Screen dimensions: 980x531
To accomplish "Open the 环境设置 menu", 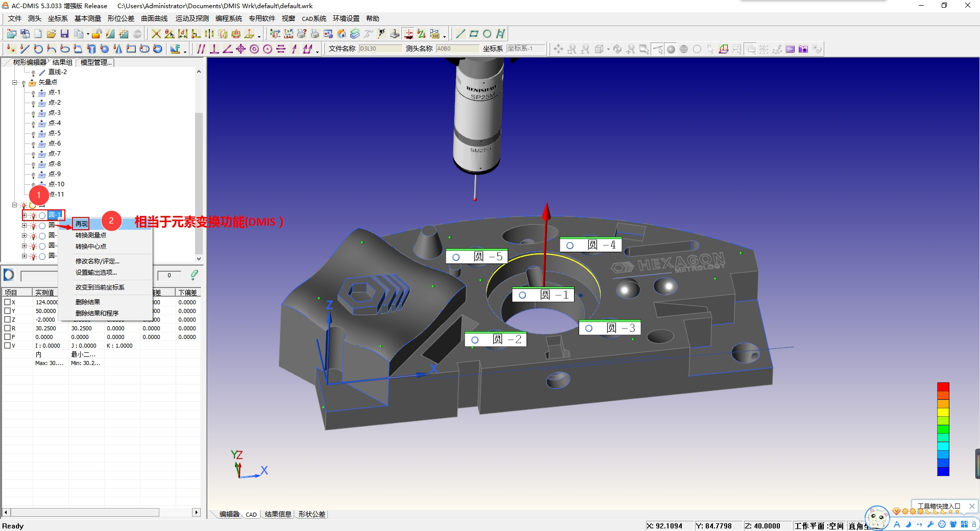I will pyautogui.click(x=346, y=18).
